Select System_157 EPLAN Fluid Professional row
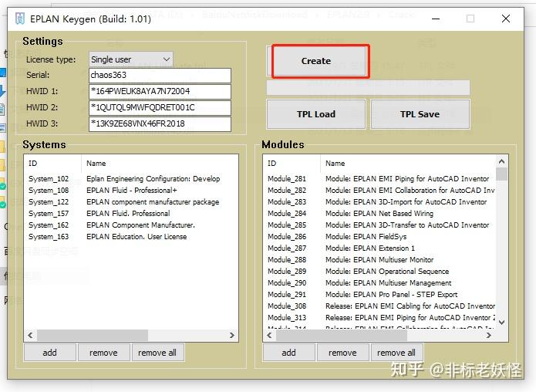This screenshot has width=536, height=392. tap(131, 214)
